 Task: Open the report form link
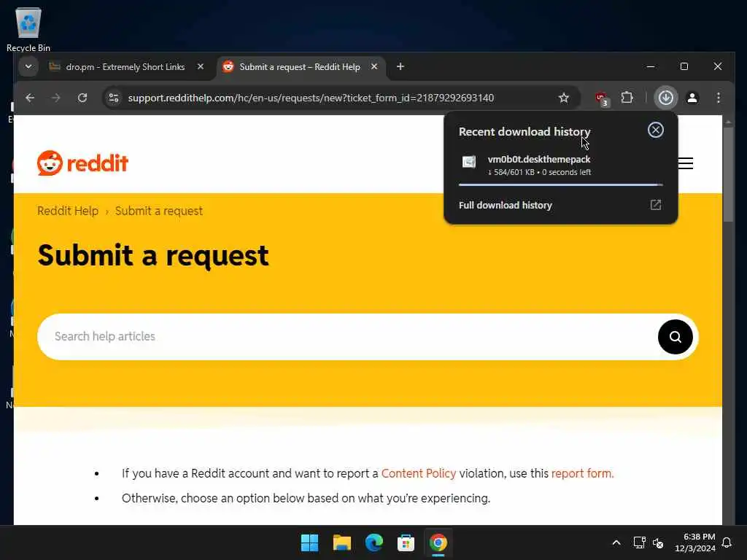click(x=582, y=473)
